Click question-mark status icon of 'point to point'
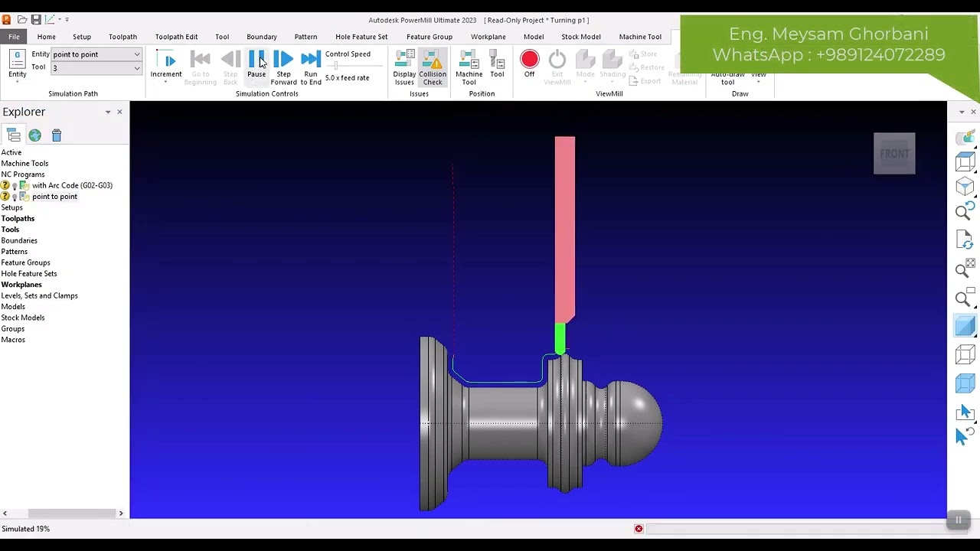This screenshot has height=551, width=980. point(5,197)
